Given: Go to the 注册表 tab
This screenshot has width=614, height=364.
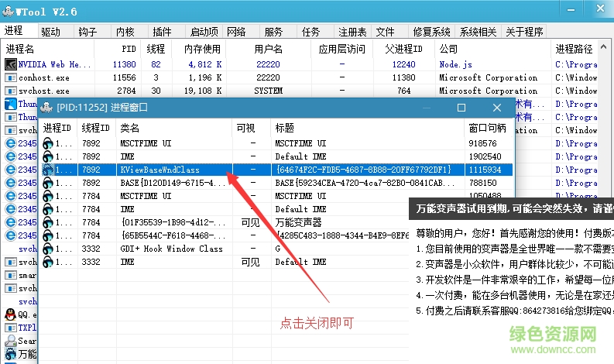Looking at the screenshot, I should click(352, 32).
